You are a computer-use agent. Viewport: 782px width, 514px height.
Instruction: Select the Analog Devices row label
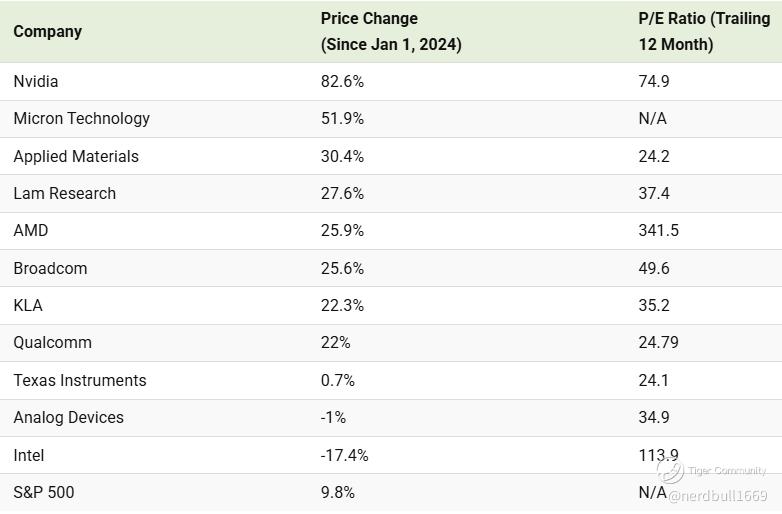pos(68,417)
